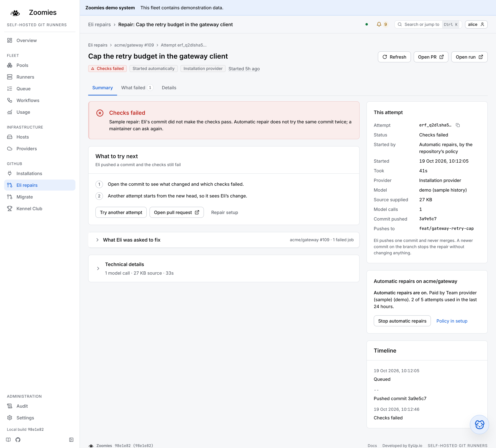Click the red Checks failed error icon
This screenshot has width=496, height=448.
pos(100,113)
